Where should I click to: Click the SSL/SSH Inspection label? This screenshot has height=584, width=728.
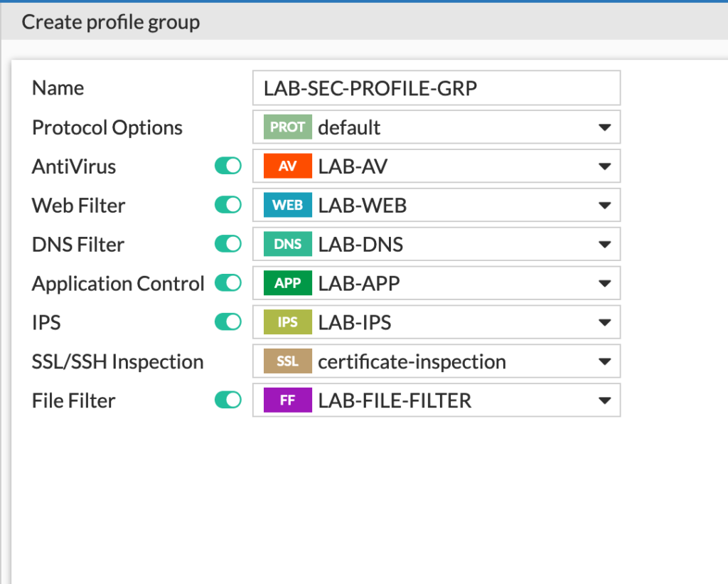click(x=117, y=361)
